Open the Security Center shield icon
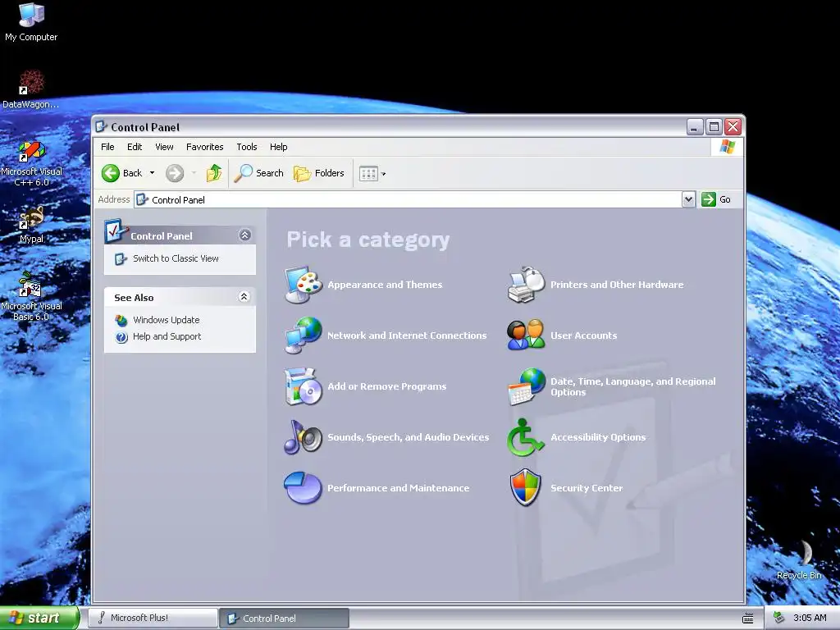Image resolution: width=840 pixels, height=630 pixels. [526, 488]
